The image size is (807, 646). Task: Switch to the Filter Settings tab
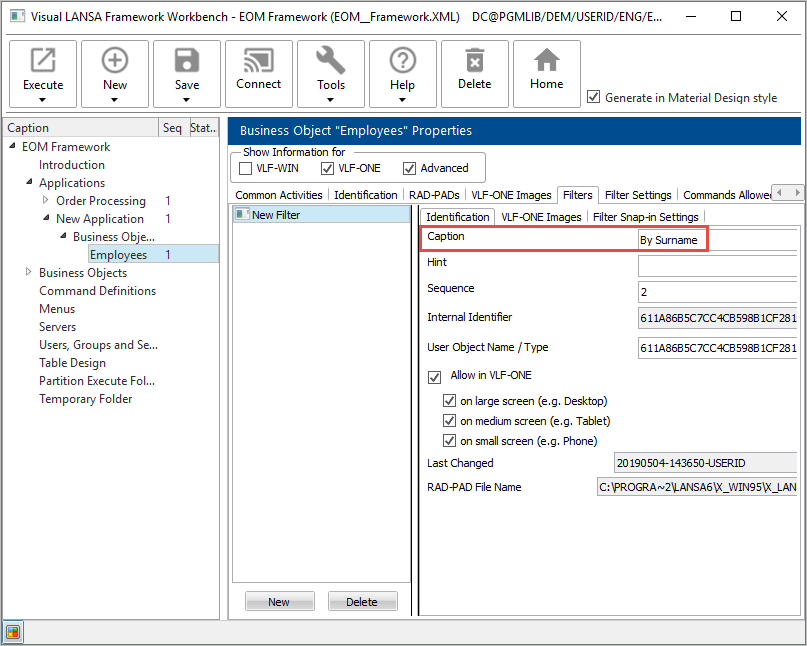(x=637, y=195)
